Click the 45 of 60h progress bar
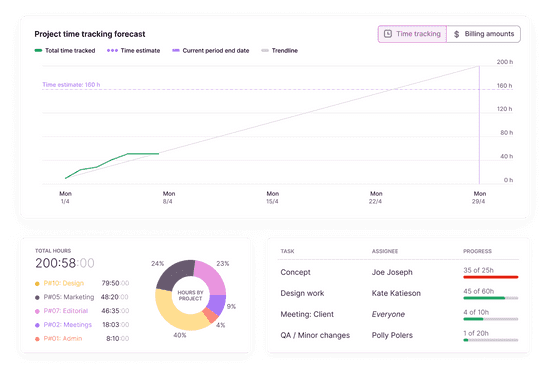 pos(491,298)
